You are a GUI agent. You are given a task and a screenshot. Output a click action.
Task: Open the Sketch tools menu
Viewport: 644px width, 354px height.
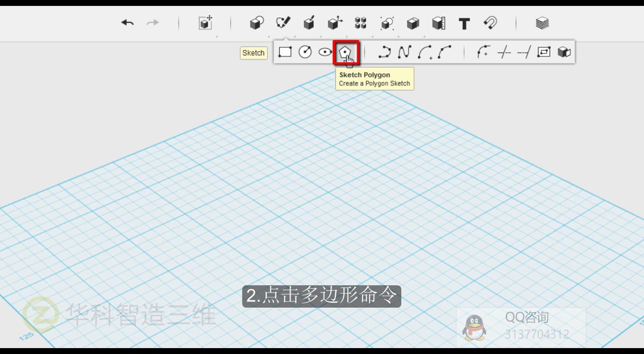tap(283, 23)
